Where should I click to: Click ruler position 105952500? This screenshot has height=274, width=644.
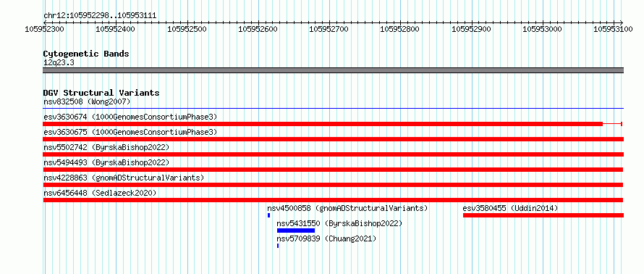click(x=187, y=29)
